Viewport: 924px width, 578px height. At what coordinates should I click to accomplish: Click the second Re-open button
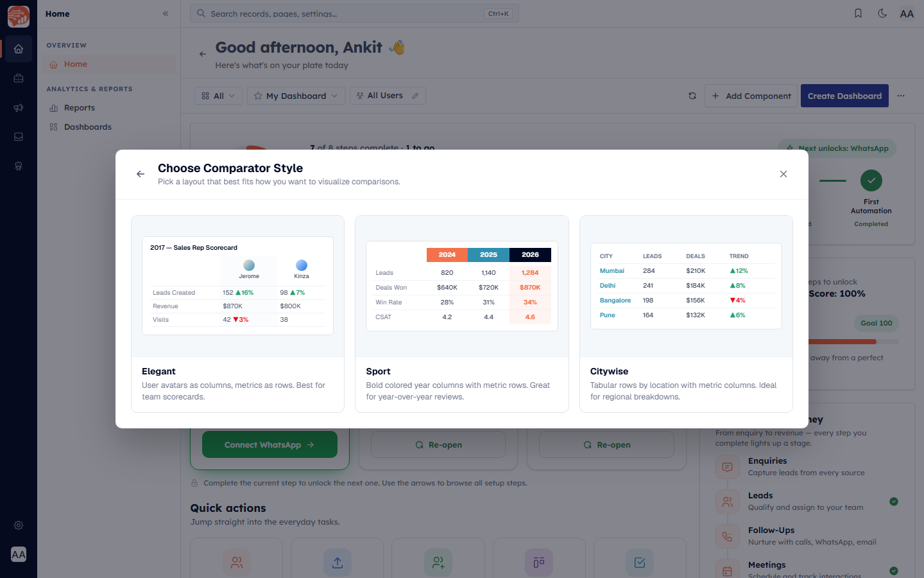pyautogui.click(x=606, y=444)
